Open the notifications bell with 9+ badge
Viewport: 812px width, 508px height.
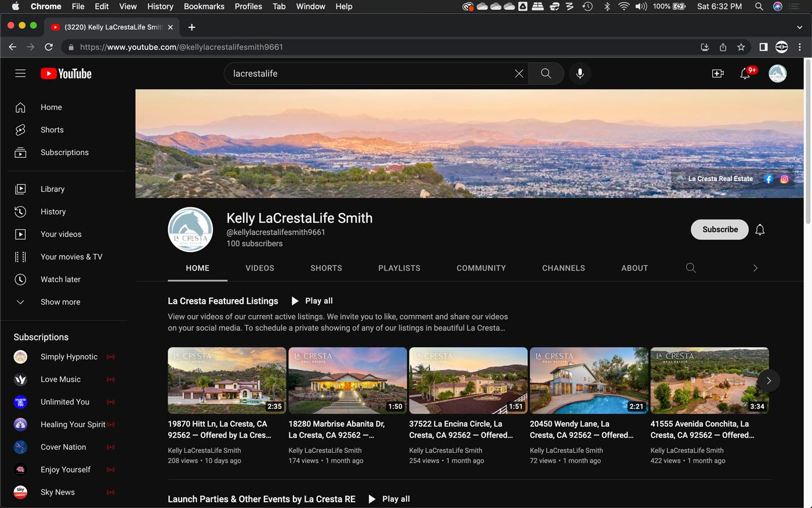coord(746,73)
